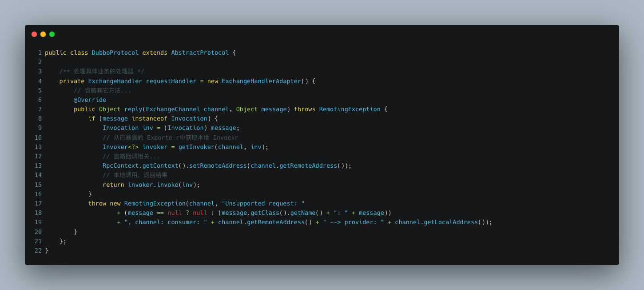644x290 pixels.
Task: Click the return keyword on line 15
Action: coord(113,185)
